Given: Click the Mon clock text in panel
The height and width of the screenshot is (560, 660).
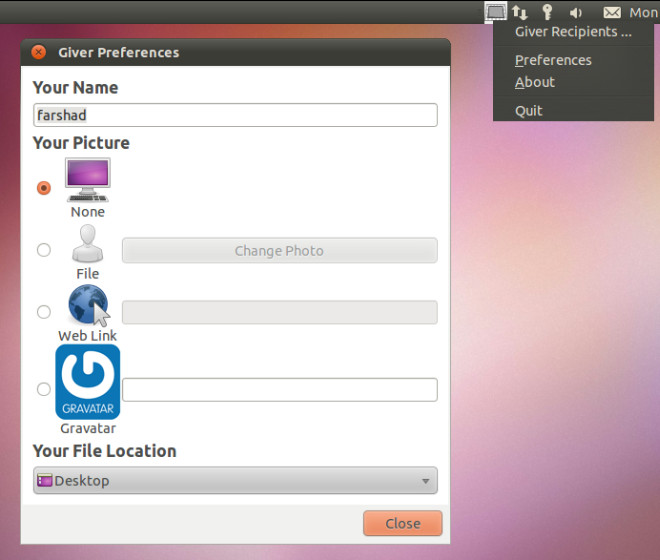Looking at the screenshot, I should (644, 13).
